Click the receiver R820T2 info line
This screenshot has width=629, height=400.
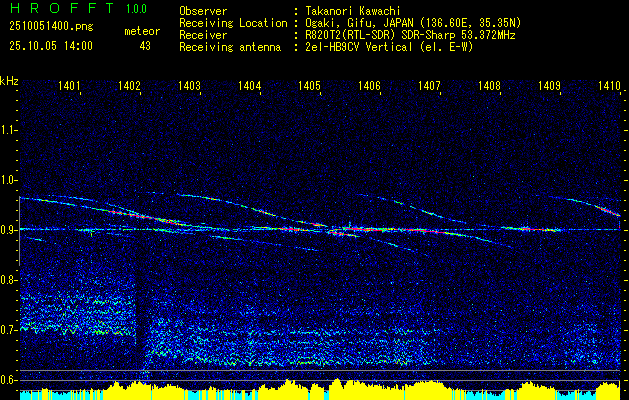pos(410,35)
